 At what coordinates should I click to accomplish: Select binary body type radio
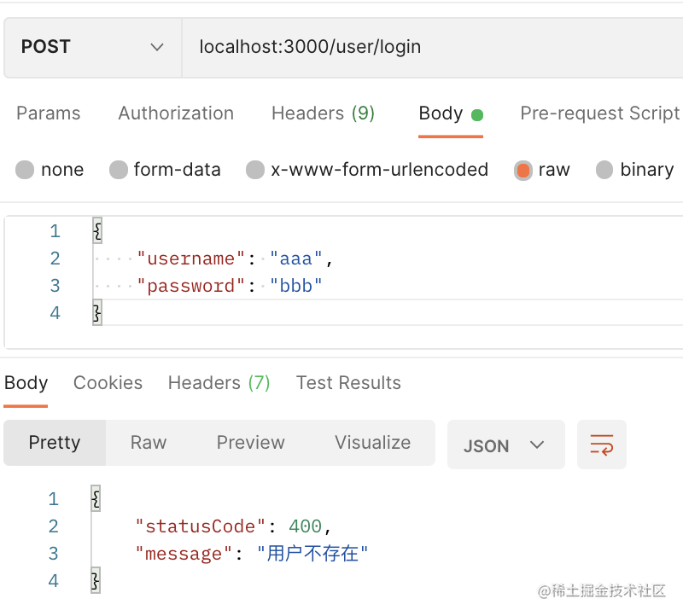604,170
